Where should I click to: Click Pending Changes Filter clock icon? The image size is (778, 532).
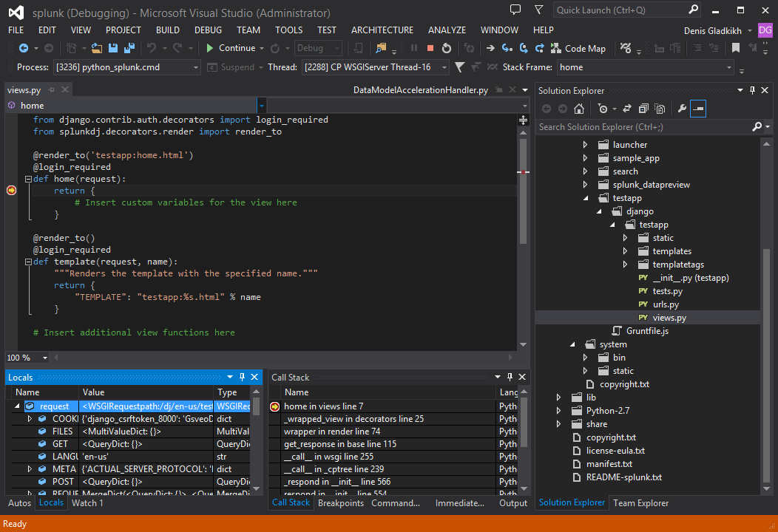(x=603, y=109)
